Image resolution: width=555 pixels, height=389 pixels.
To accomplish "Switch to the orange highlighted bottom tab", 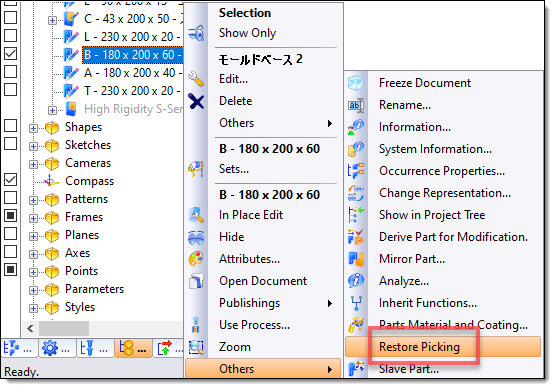I will tap(134, 349).
